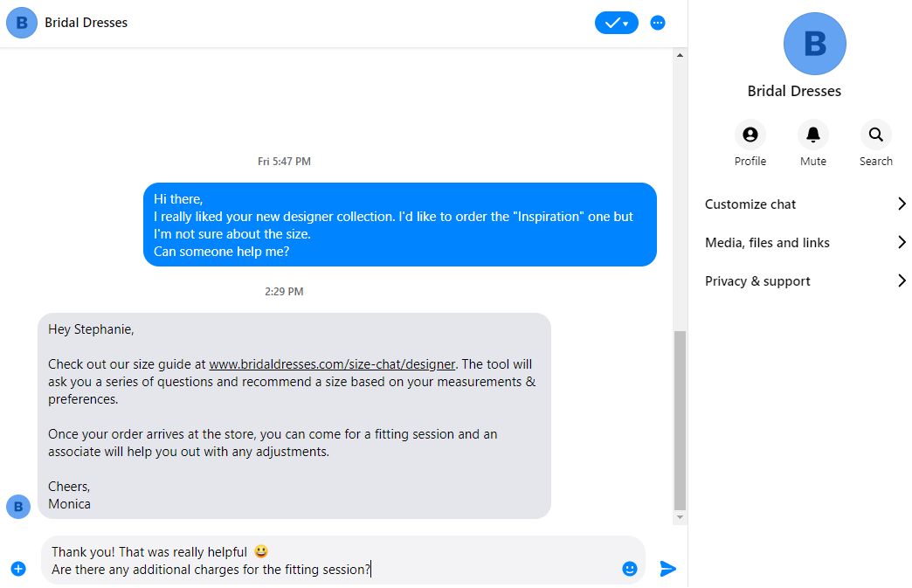Click the small sender avatar beside Monica's message
912x588 pixels.
18,506
